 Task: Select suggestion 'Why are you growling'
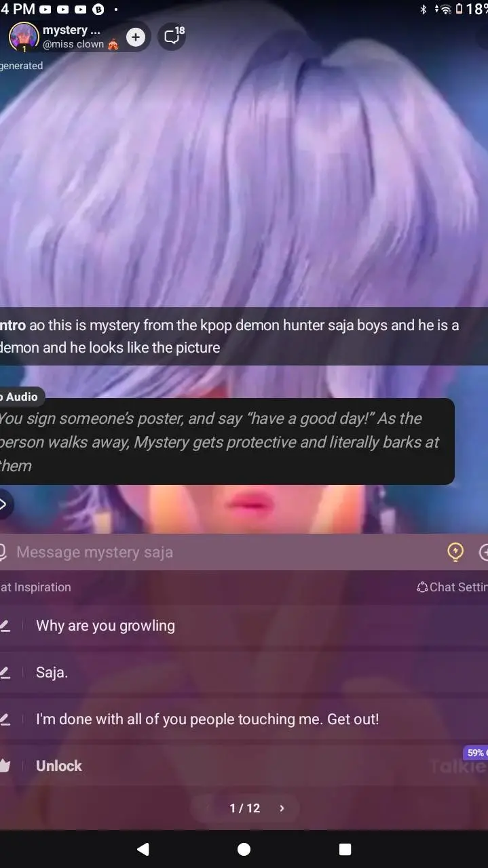[105, 626]
